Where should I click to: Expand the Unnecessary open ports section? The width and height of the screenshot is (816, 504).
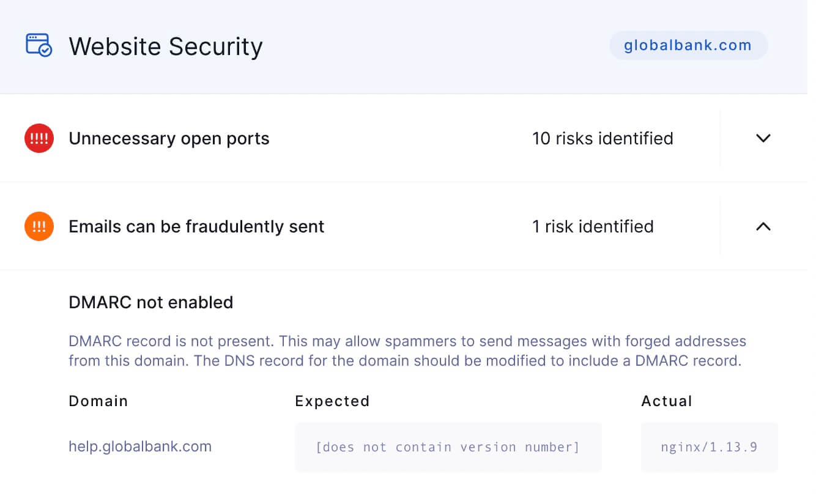[x=763, y=138]
